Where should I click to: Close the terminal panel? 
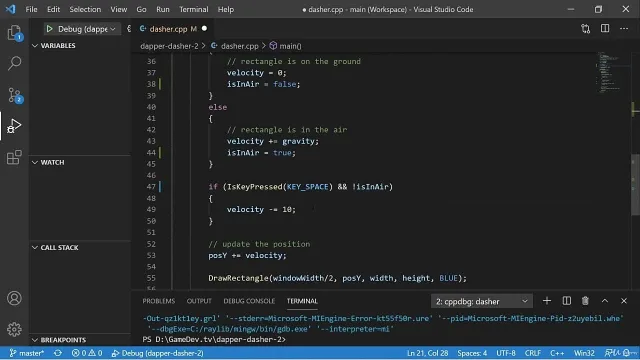[x=624, y=301]
